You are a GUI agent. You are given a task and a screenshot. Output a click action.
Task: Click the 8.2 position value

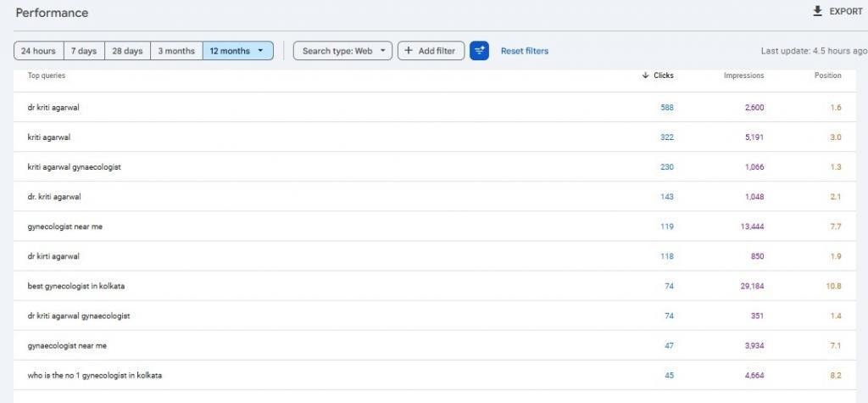836,376
